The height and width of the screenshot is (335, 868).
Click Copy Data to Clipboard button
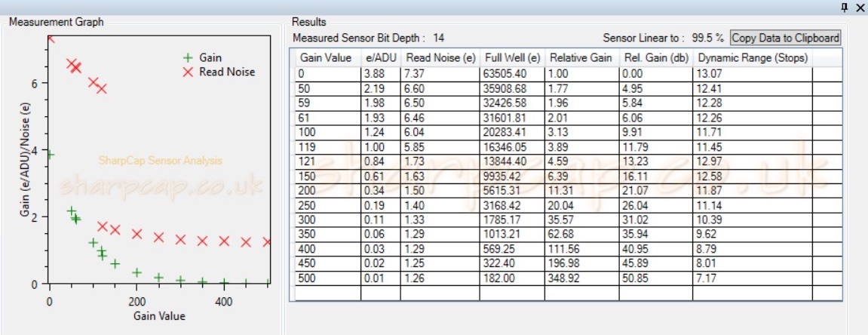(785, 38)
